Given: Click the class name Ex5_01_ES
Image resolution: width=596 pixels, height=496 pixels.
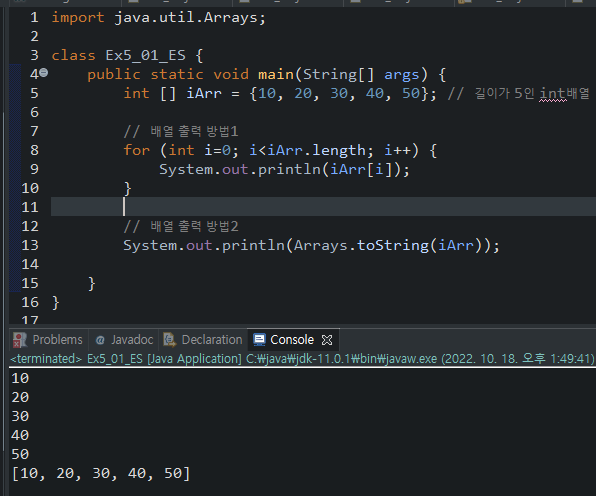Looking at the screenshot, I should [x=146, y=55].
